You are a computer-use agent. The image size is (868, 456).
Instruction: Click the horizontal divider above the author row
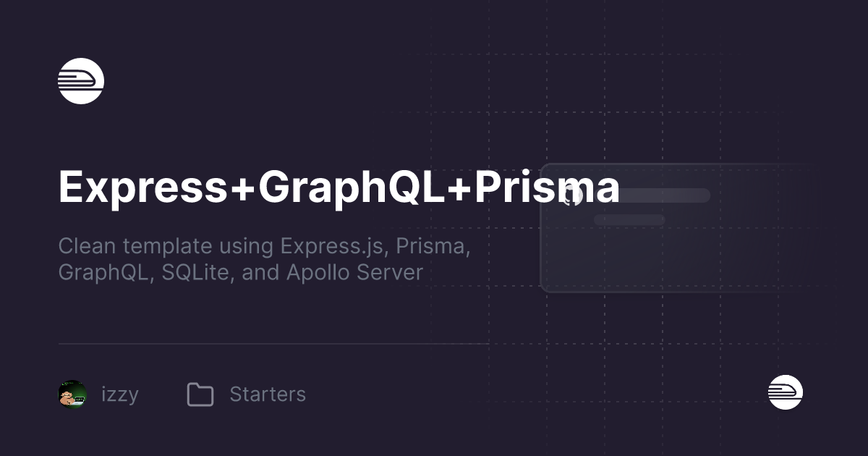point(273,344)
